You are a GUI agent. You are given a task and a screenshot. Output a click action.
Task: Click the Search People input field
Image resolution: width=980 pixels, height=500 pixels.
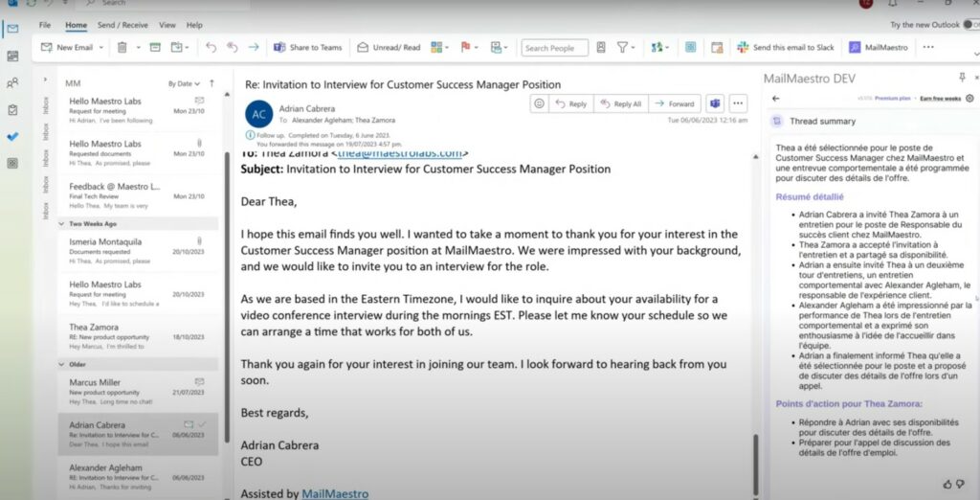(554, 48)
